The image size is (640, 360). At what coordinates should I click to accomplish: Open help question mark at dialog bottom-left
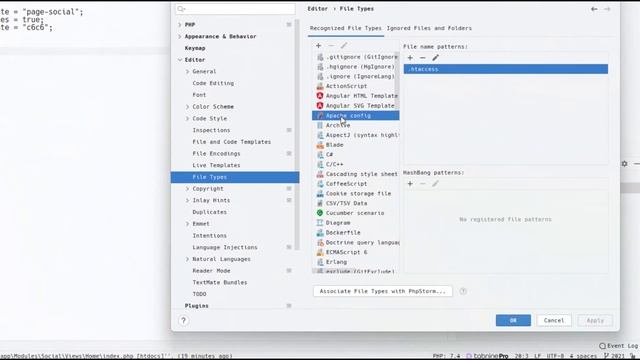point(184,320)
